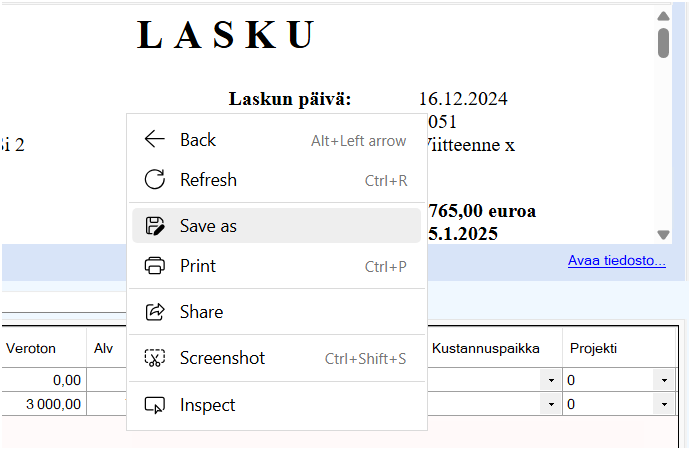
Task: Expand the second row Kustannuspaikka dropdown
Action: coord(550,405)
